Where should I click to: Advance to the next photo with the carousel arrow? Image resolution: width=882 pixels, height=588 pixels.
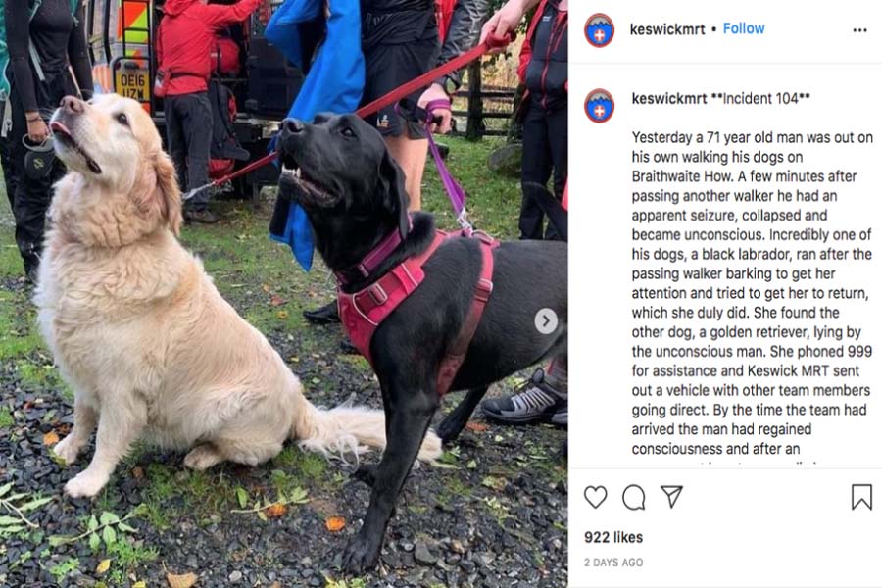546,321
